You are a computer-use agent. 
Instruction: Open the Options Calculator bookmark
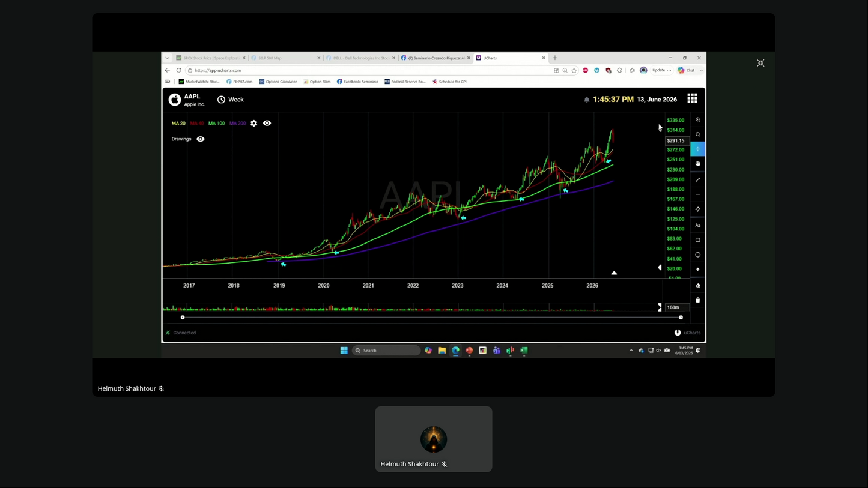[x=278, y=82]
